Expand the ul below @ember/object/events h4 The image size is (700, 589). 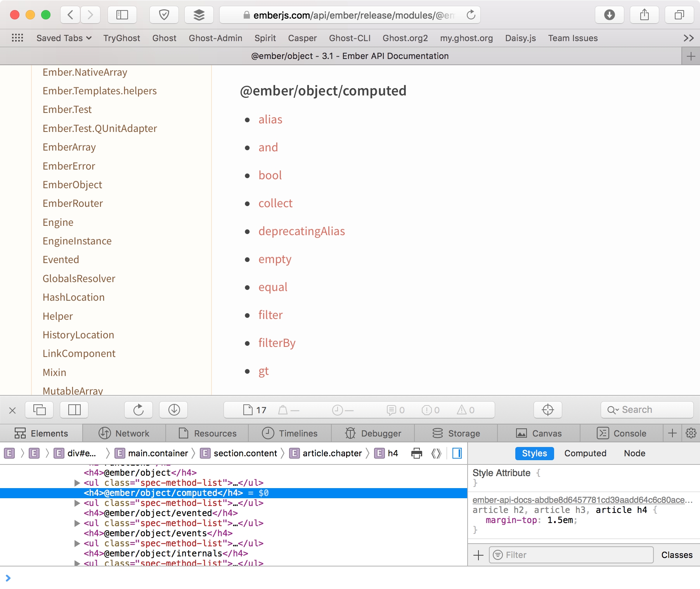(77, 543)
